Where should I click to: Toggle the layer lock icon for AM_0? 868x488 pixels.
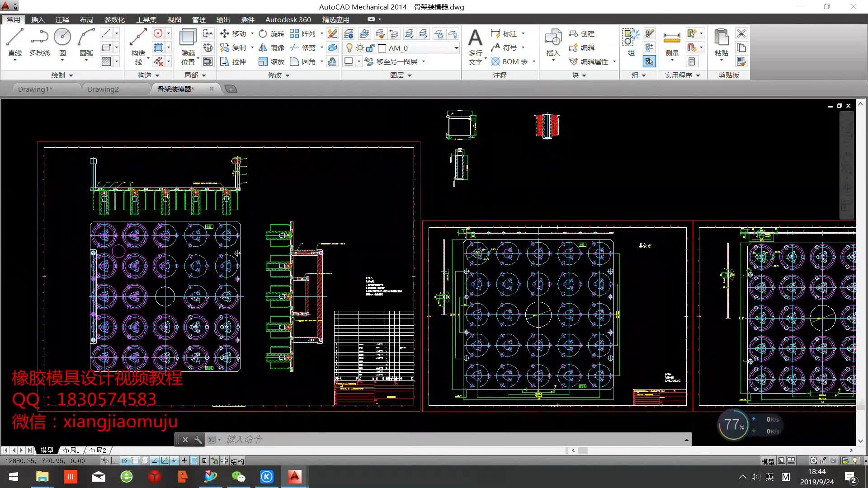click(x=371, y=48)
